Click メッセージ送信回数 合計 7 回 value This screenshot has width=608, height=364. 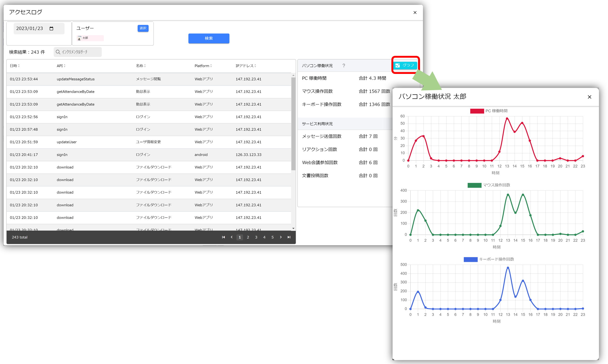point(368,136)
